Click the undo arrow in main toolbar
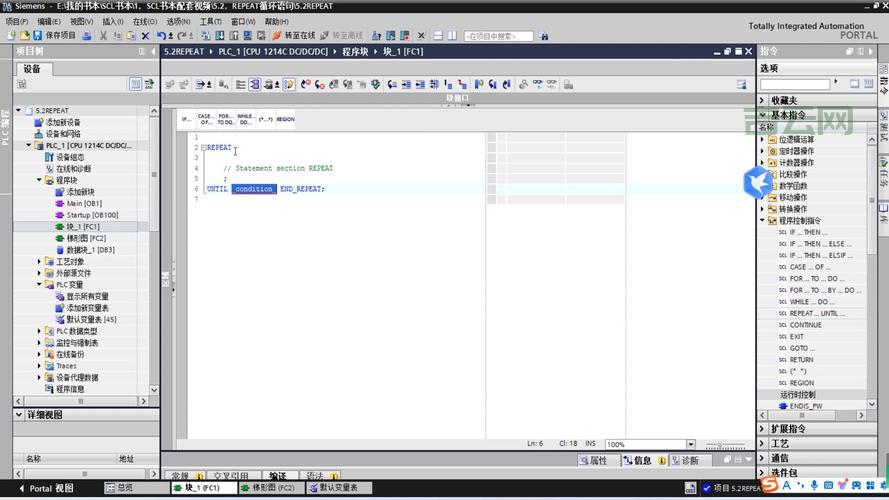The width and height of the screenshot is (889, 500). click(161, 35)
